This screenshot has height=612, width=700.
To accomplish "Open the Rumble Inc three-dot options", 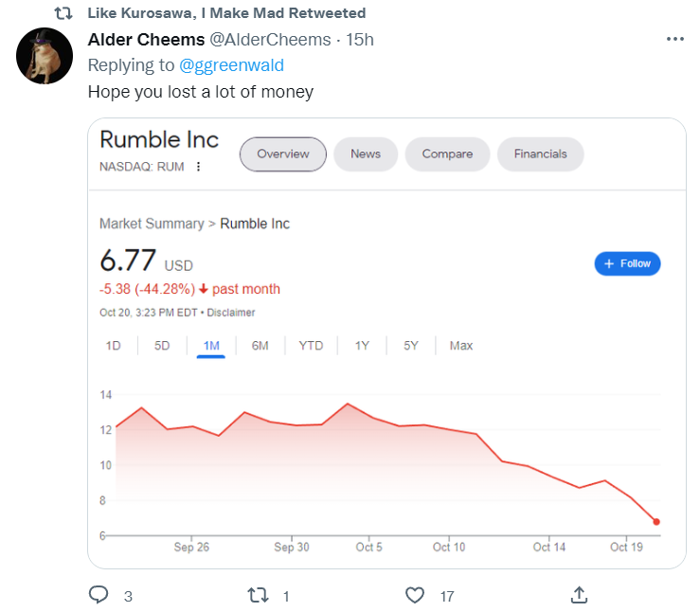I will point(198,167).
